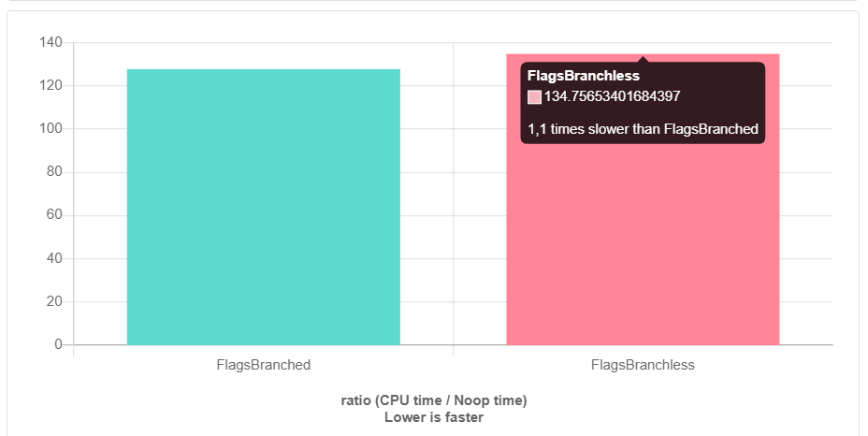Click the "Lower is faster" caption
The width and height of the screenshot is (868, 436).
(434, 417)
